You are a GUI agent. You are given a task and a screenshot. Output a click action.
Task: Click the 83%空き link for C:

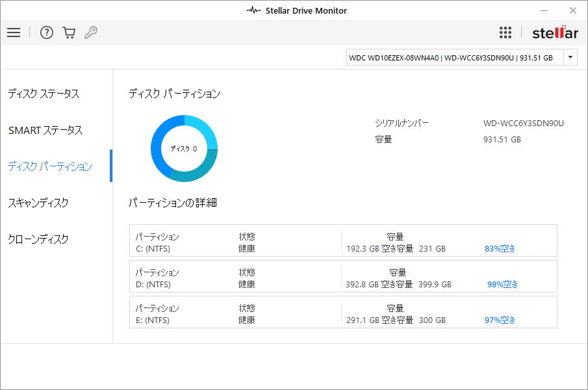[x=500, y=248]
